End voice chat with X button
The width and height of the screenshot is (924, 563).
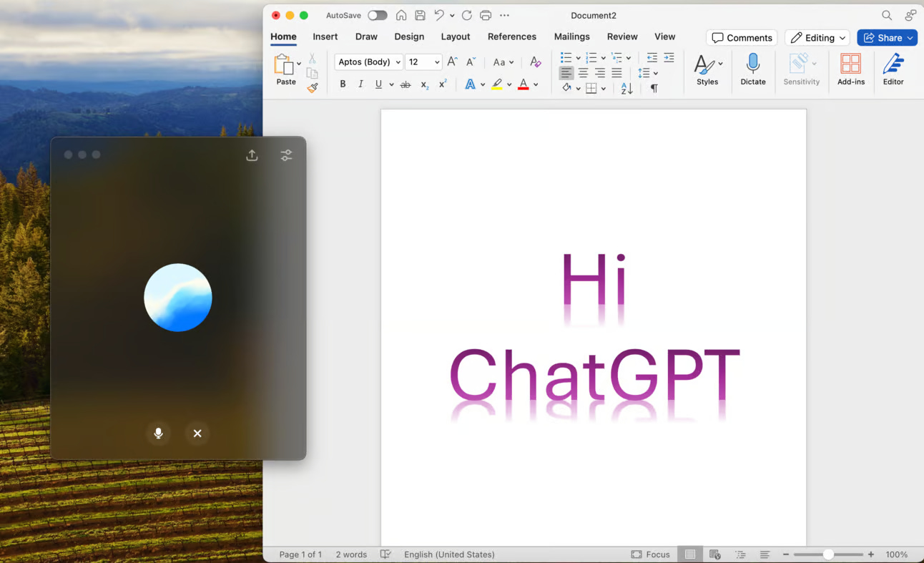coord(197,433)
